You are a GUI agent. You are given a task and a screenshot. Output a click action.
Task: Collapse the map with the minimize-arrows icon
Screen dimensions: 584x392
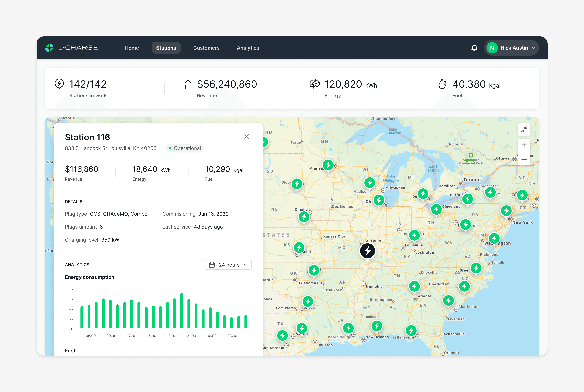tap(524, 129)
